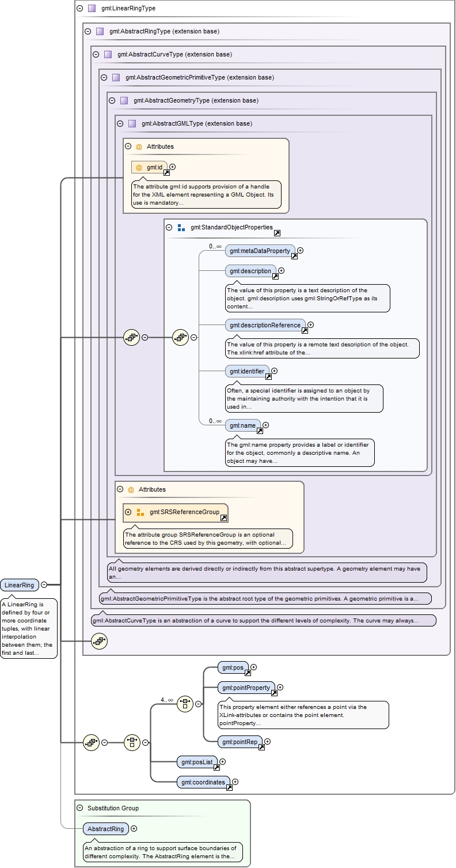Select the gml:coordinates element
Image resolution: width=456 pixels, height=868 pixels.
click(203, 782)
